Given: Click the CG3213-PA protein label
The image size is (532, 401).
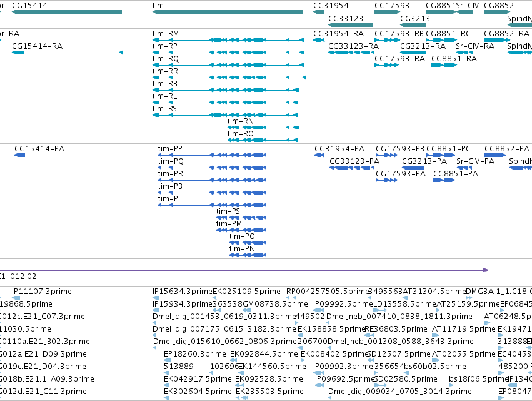Looking at the screenshot, I should 424,161.
